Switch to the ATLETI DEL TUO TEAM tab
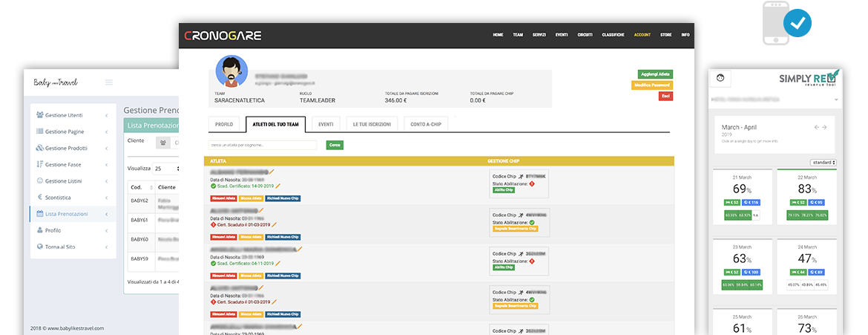 pos(276,124)
